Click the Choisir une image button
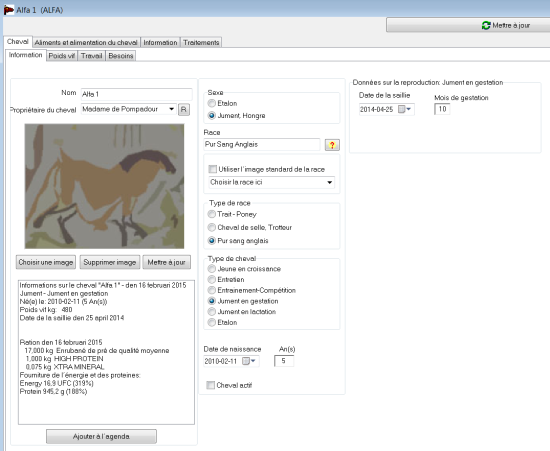Viewport: 550px width, 451px height. (x=46, y=262)
